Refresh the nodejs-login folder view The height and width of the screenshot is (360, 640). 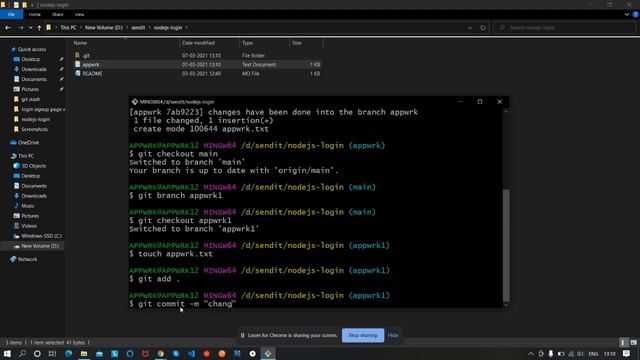pyautogui.click(x=483, y=28)
